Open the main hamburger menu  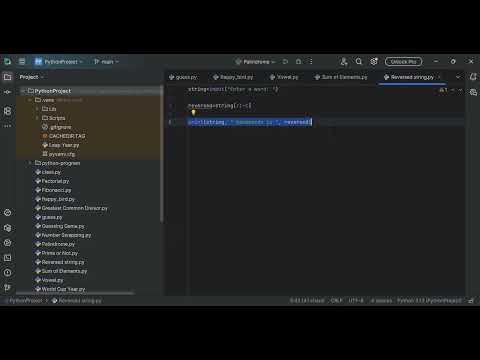[22, 62]
